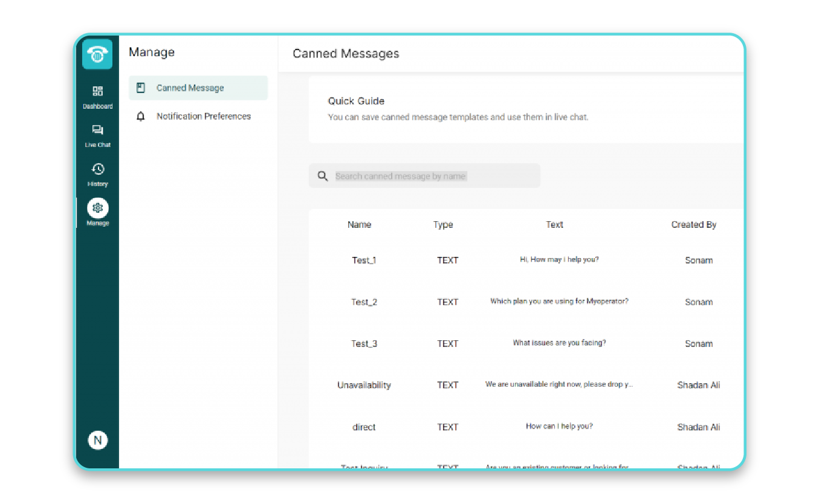
Task: Click TEXT type in Test_1 row
Action: click(x=448, y=260)
